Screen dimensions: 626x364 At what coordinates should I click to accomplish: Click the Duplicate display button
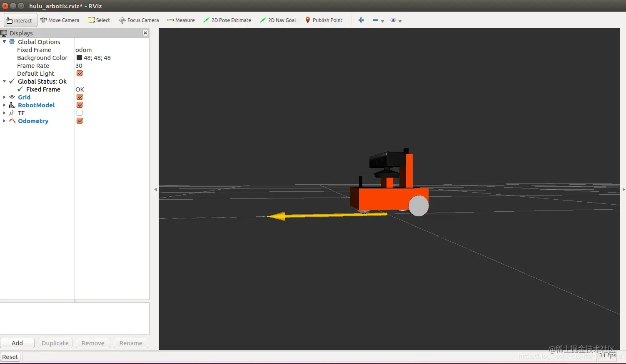coord(55,343)
